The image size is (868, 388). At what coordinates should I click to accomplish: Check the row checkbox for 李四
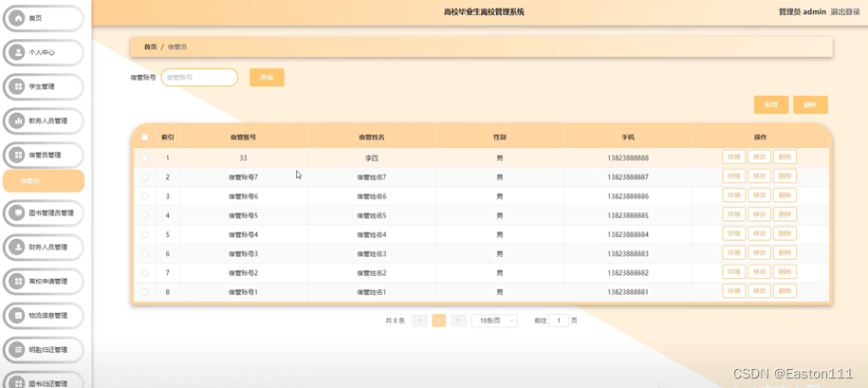click(x=145, y=158)
